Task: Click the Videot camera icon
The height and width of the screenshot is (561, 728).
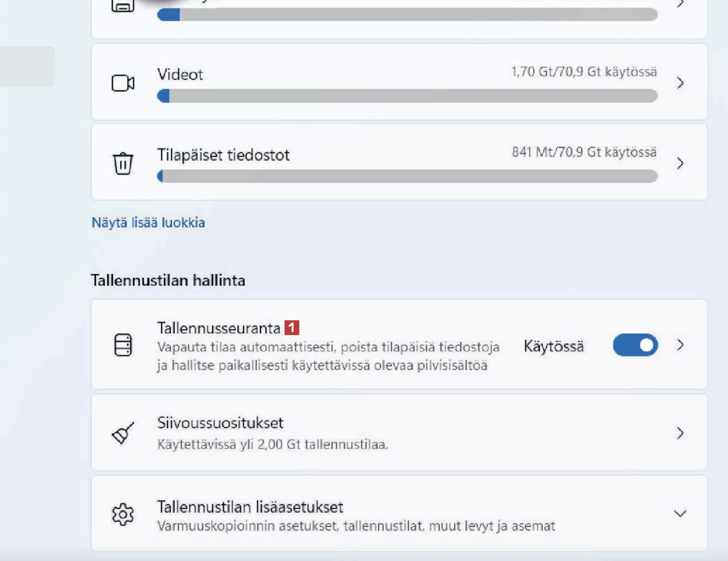Action: (x=123, y=83)
